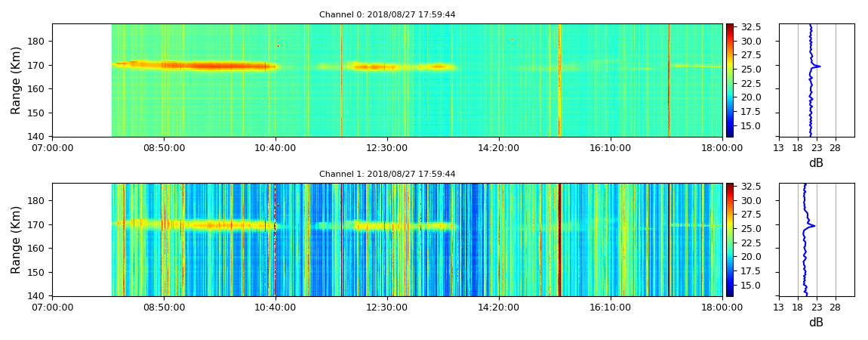The height and width of the screenshot is (340, 868).
Task: Click the '08:50:00' tick on Channel 1 axis
Action: pyautogui.click(x=165, y=308)
